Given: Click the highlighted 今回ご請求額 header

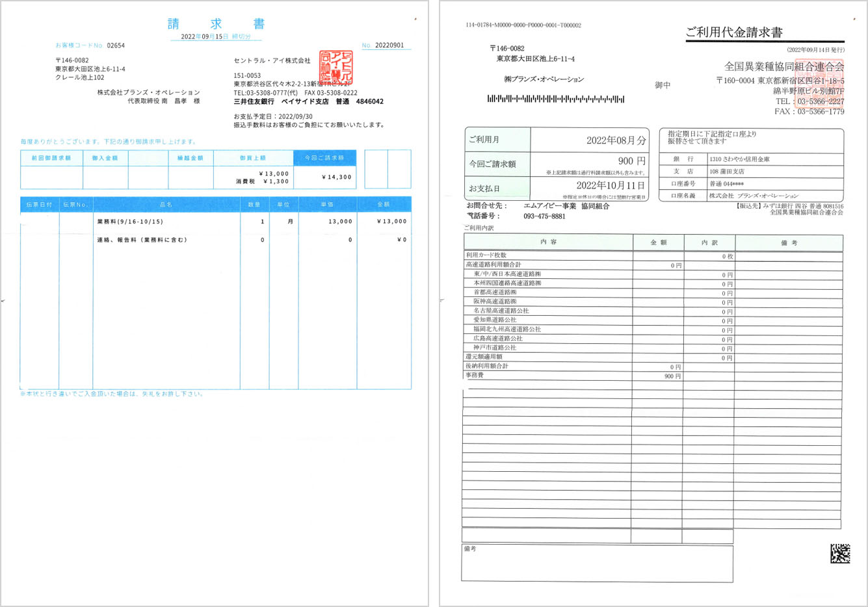Looking at the screenshot, I should coord(325,158).
